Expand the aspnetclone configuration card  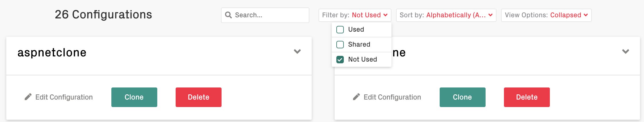pos(297,52)
